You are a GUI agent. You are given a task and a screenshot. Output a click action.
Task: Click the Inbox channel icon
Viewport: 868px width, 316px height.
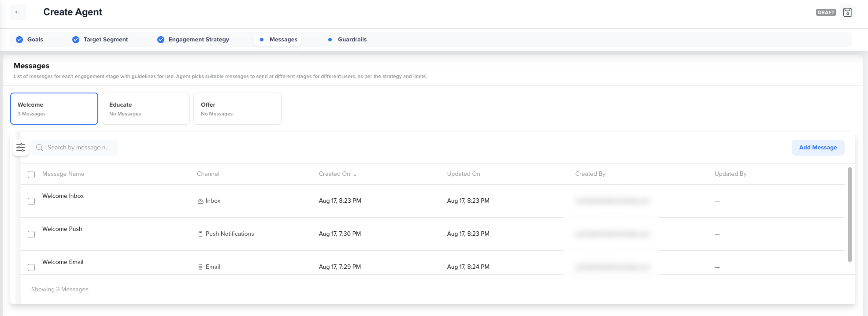coord(200,201)
